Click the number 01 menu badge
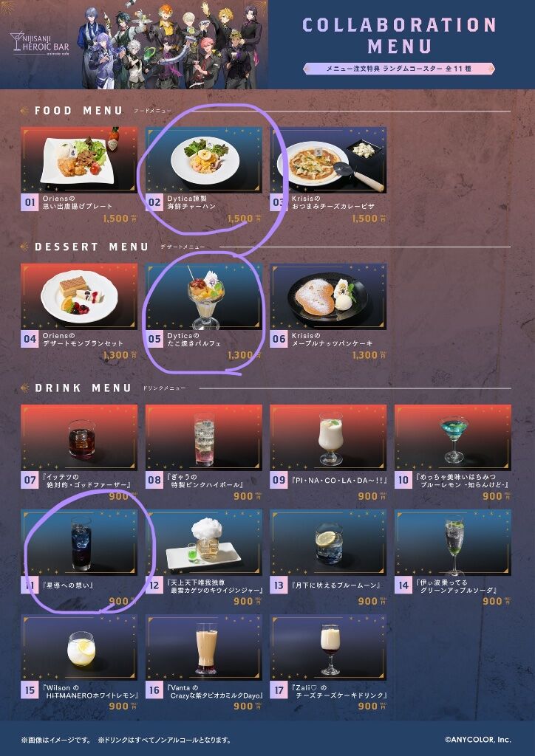Screen dimensions: 535x756 pos(30,202)
